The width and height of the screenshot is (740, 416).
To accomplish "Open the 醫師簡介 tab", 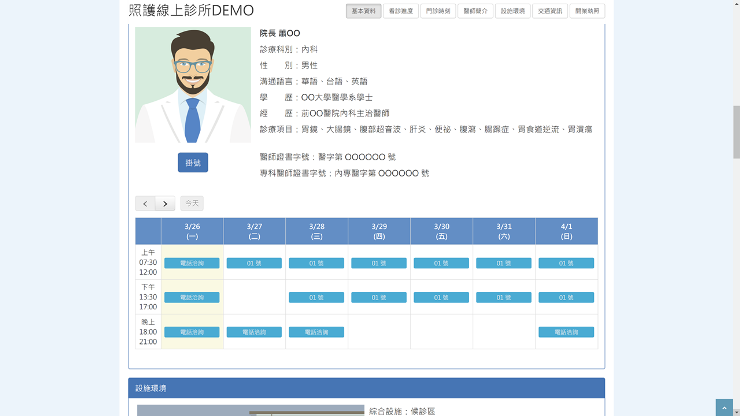I will click(x=476, y=11).
